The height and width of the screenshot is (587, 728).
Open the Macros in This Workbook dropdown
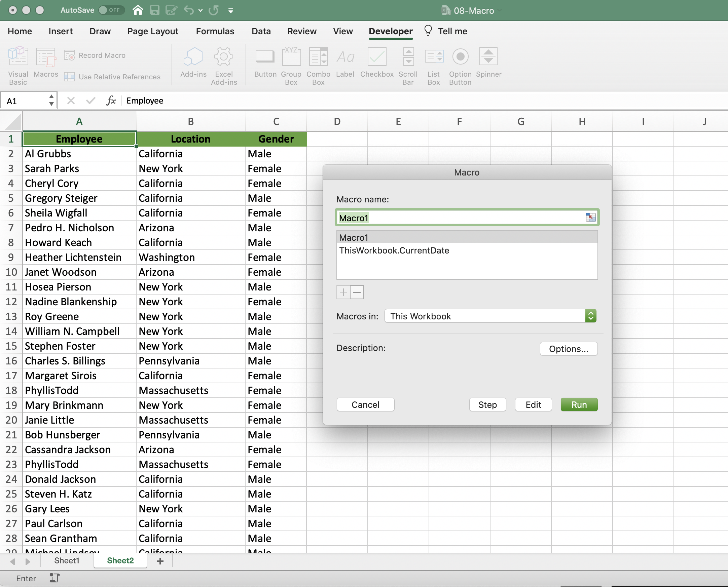click(x=490, y=316)
